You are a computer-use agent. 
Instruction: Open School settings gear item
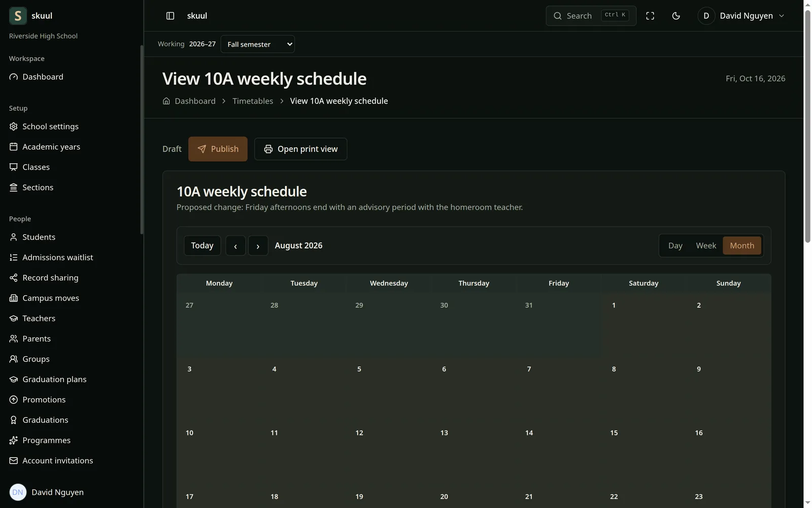click(71, 126)
